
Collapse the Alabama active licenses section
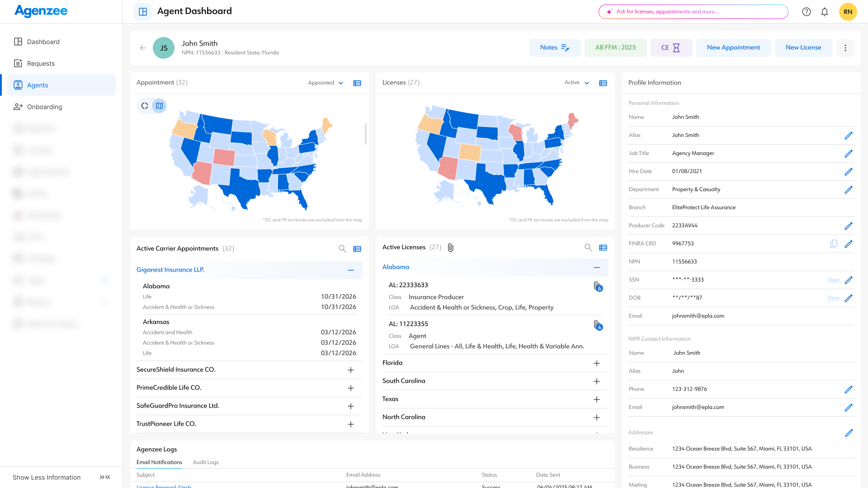coord(596,267)
